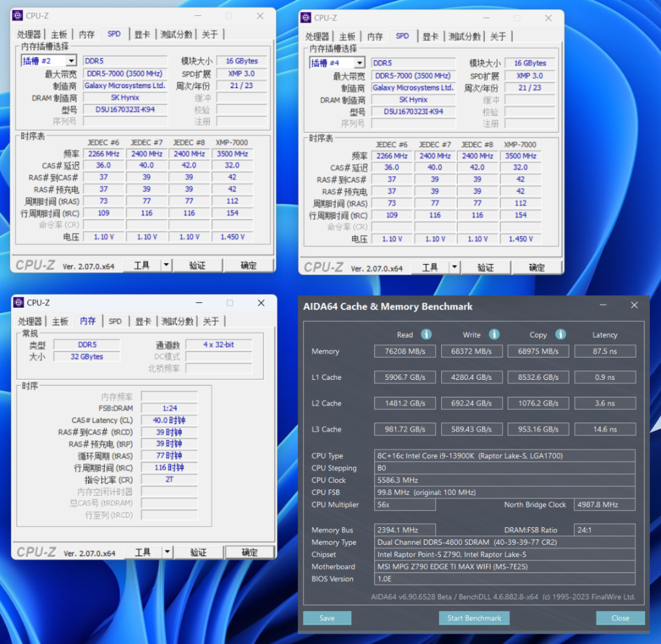661x644 pixels.
Task: Click memory size 32 GBytes field
Action: [x=87, y=357]
